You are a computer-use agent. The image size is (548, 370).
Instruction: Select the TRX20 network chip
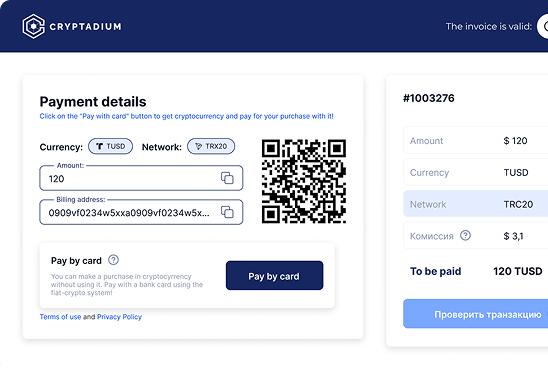[211, 146]
